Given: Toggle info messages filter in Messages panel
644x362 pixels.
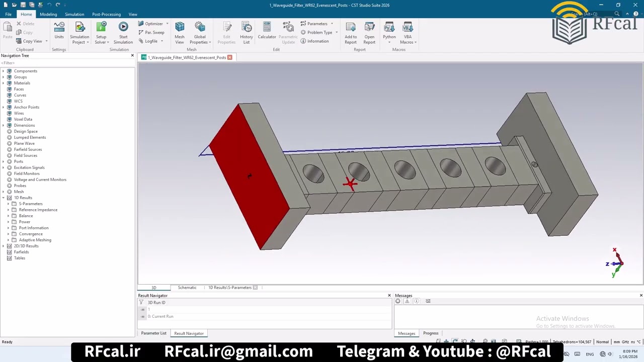Looking at the screenshot, I should (417, 301).
